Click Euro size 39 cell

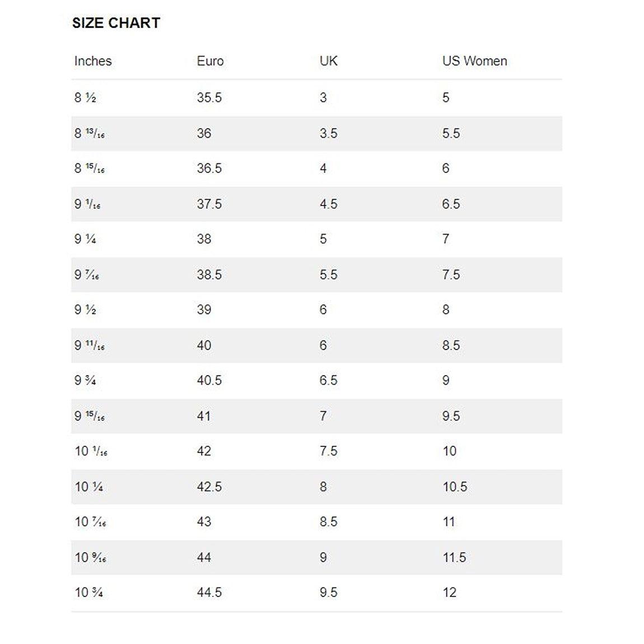tap(204, 310)
